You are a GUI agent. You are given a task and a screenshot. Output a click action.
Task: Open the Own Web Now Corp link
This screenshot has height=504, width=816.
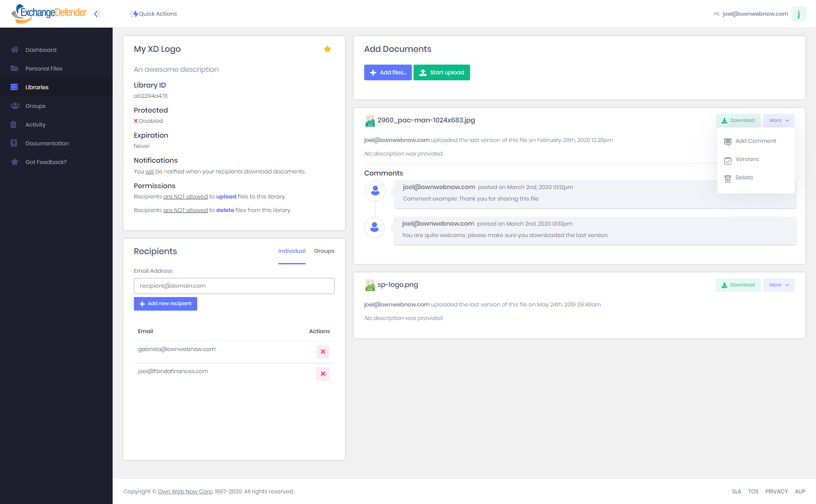[x=185, y=492]
